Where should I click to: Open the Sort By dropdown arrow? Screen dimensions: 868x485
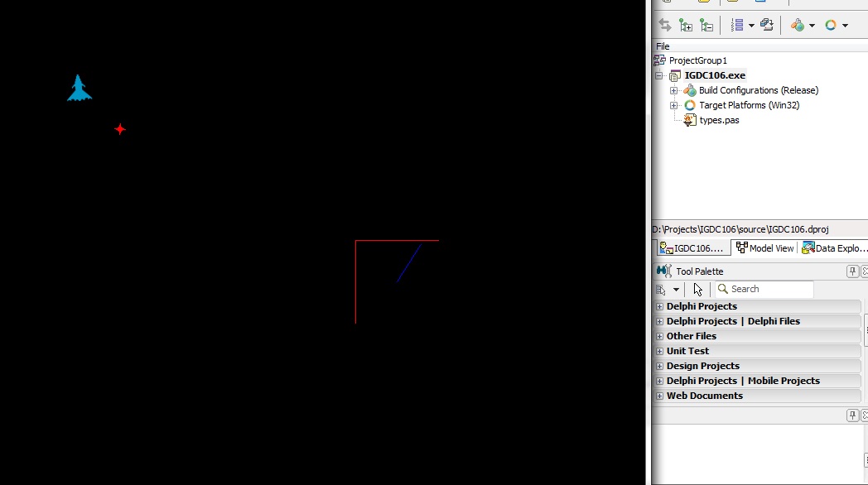point(751,26)
